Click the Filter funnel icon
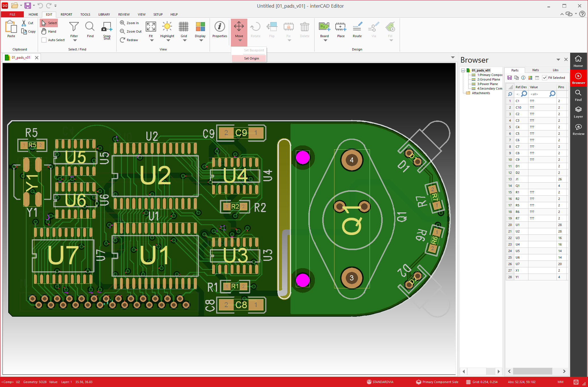The image size is (588, 387). (74, 27)
